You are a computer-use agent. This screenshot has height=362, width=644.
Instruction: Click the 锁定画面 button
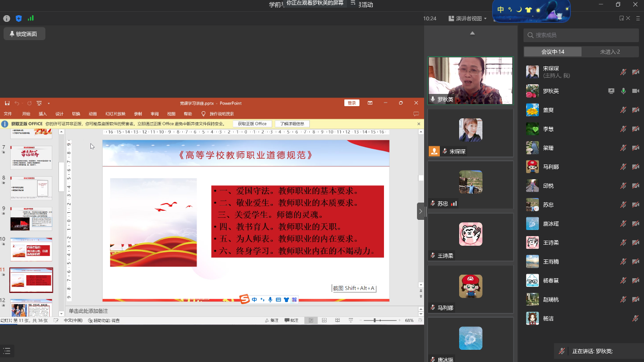[x=24, y=34]
